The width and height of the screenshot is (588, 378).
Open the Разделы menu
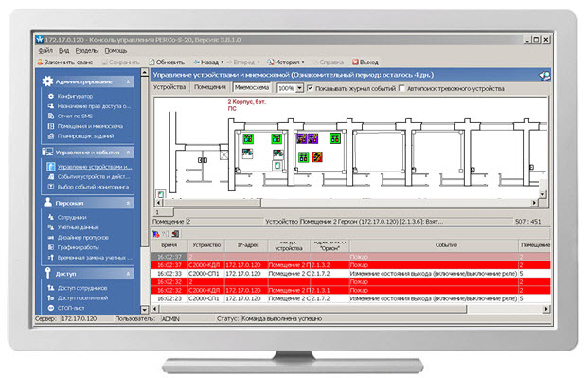pyautogui.click(x=86, y=50)
